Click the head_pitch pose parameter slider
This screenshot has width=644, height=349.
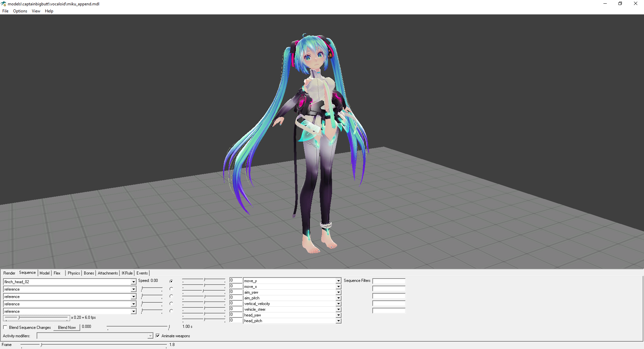pyautogui.click(x=204, y=320)
